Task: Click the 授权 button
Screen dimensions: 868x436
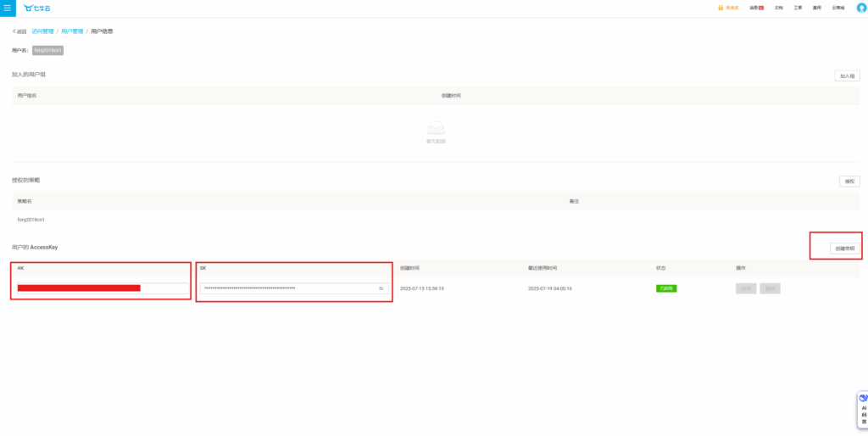Action: pyautogui.click(x=849, y=181)
